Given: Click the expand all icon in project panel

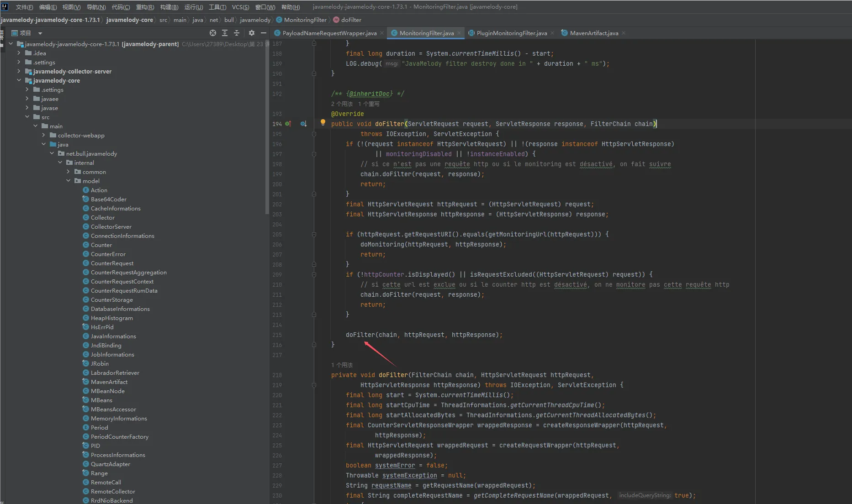Looking at the screenshot, I should pos(225,33).
